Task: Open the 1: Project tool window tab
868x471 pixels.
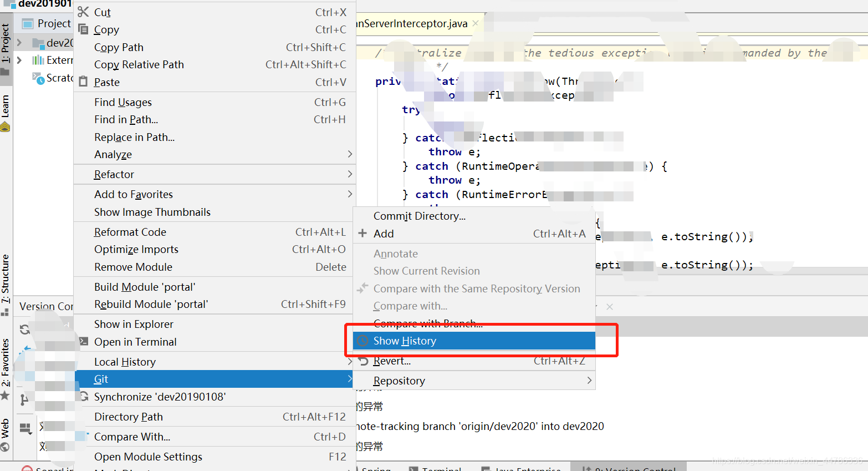Action: pos(6,50)
